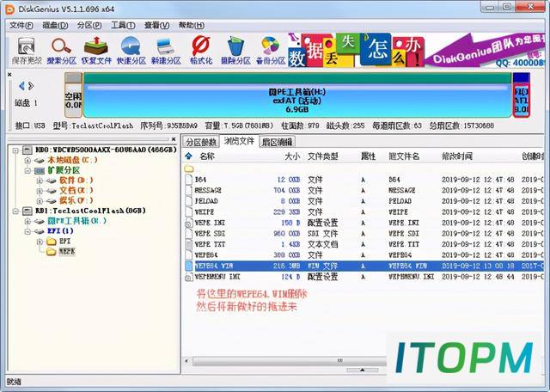Open the 备份分区 backup partition tool
Viewport: 550px width, 392px height.
(x=271, y=51)
